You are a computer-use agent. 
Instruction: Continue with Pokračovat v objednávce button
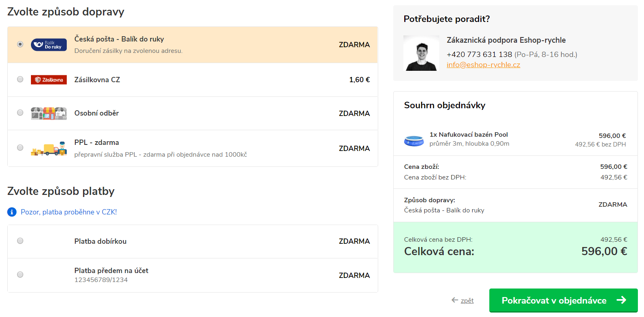(x=563, y=300)
